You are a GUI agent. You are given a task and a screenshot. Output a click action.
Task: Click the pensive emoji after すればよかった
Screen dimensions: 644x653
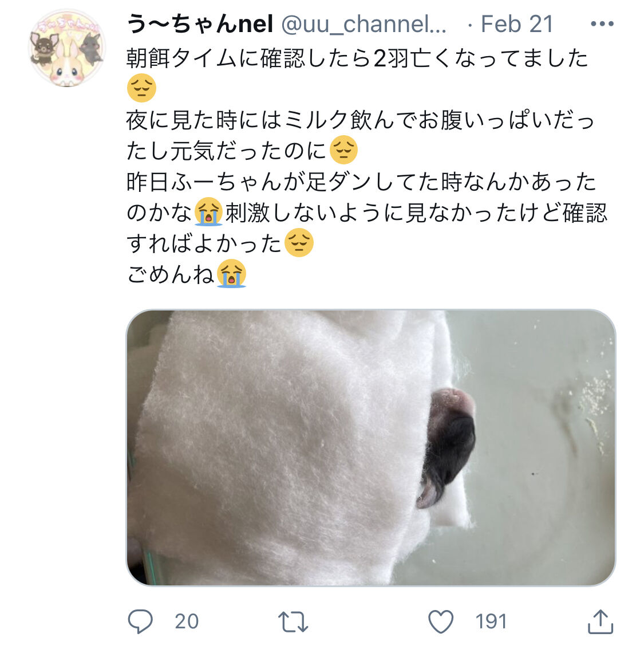[299, 243]
